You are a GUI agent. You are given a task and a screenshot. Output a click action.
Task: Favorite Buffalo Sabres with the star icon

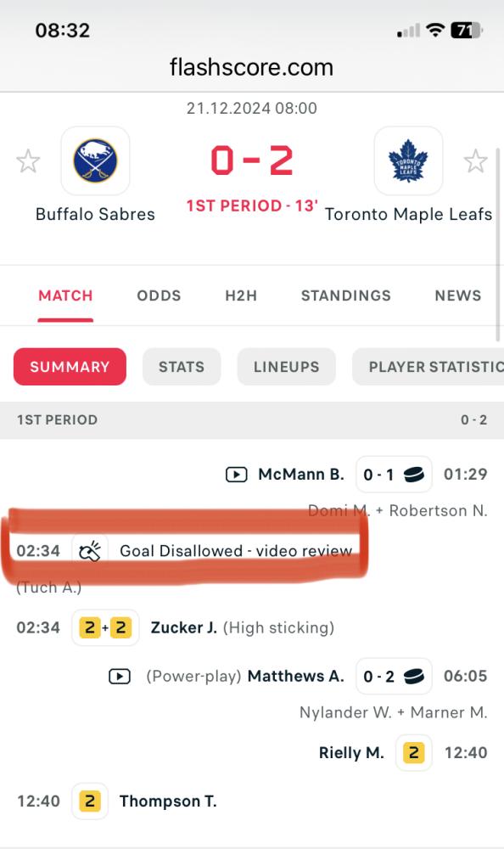28,161
